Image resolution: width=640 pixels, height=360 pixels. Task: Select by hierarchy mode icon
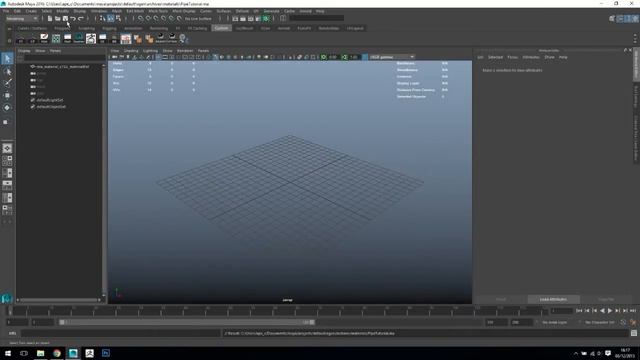click(x=103, y=18)
